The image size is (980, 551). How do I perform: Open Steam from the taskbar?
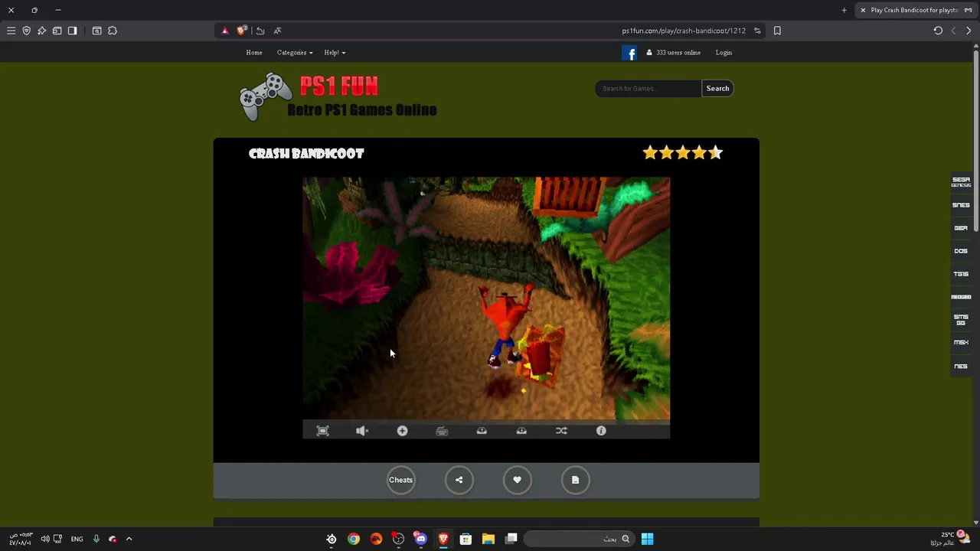click(332, 539)
